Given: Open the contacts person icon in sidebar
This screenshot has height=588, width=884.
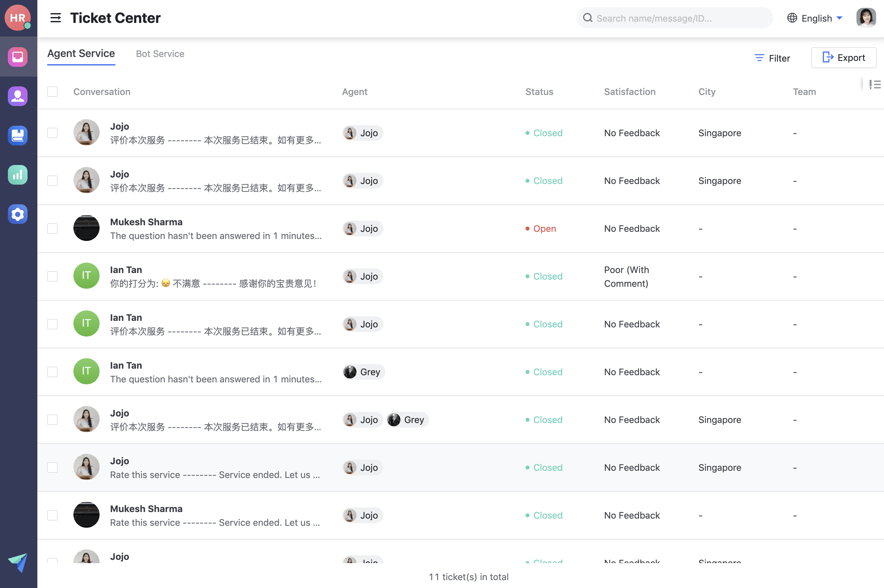Looking at the screenshot, I should (x=18, y=96).
